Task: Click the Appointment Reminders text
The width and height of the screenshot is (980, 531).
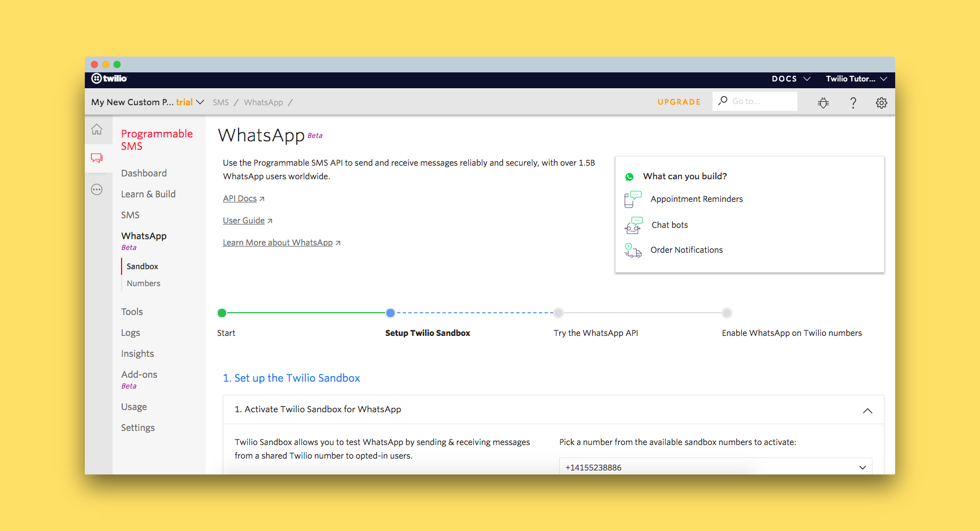Action: click(697, 199)
